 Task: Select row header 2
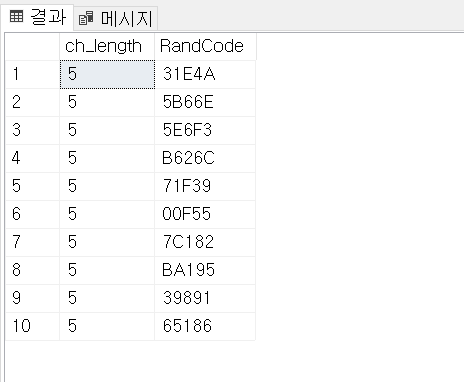(32, 102)
